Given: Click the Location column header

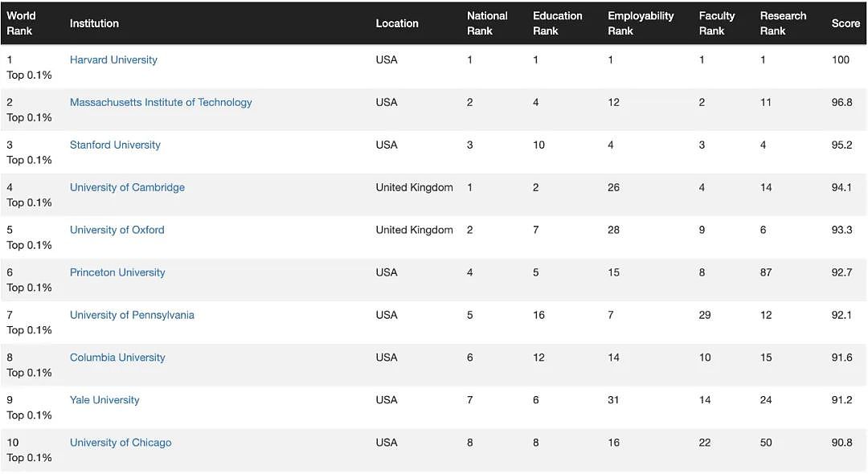Looking at the screenshot, I should click(x=397, y=23).
